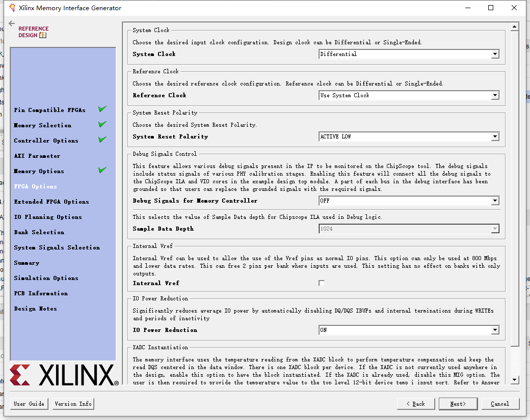Go to Design Notes step
The image size is (530, 420).
coord(36,309)
